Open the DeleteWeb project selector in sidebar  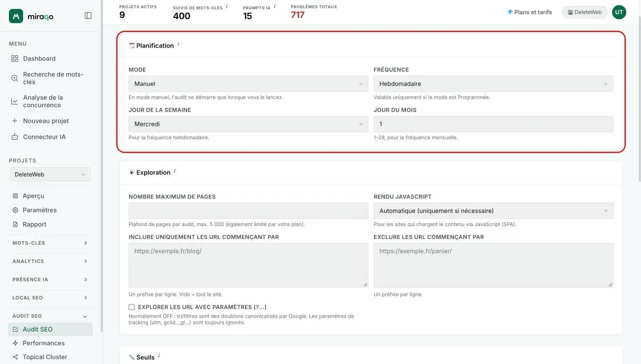click(x=50, y=174)
